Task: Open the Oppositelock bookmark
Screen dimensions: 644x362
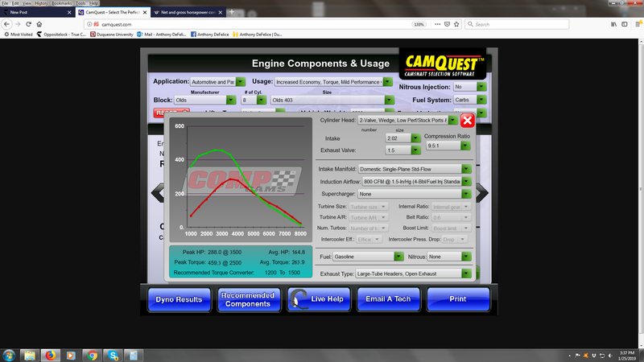Action: point(61,35)
